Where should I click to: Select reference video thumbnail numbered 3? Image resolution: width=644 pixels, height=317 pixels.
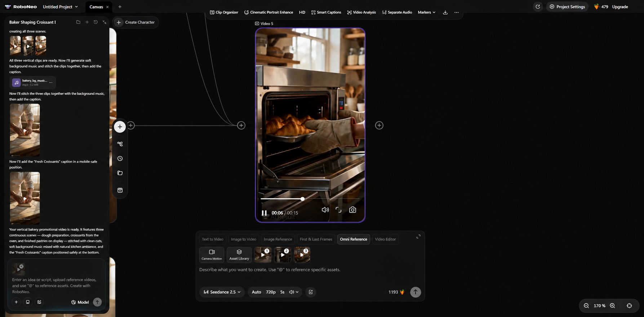[302, 255]
